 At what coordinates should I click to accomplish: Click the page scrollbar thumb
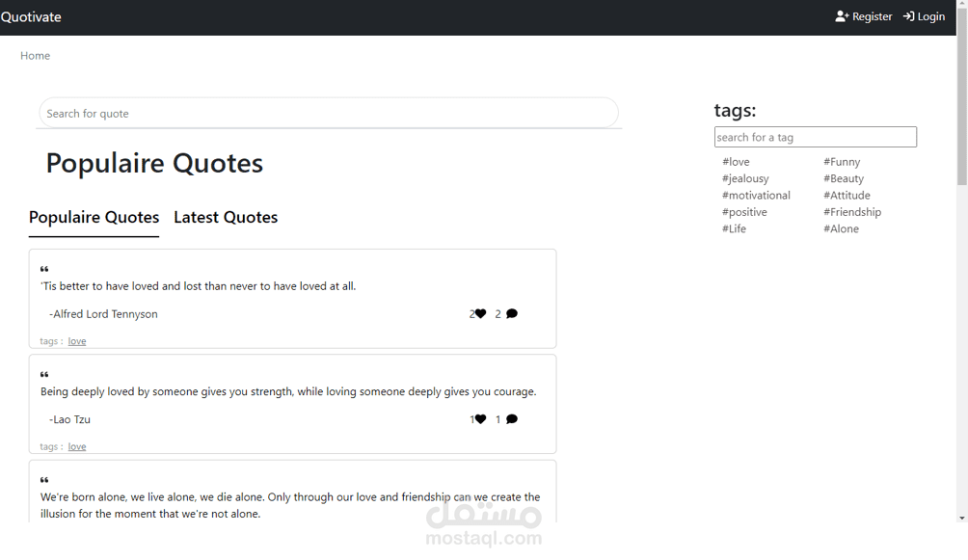click(962, 96)
